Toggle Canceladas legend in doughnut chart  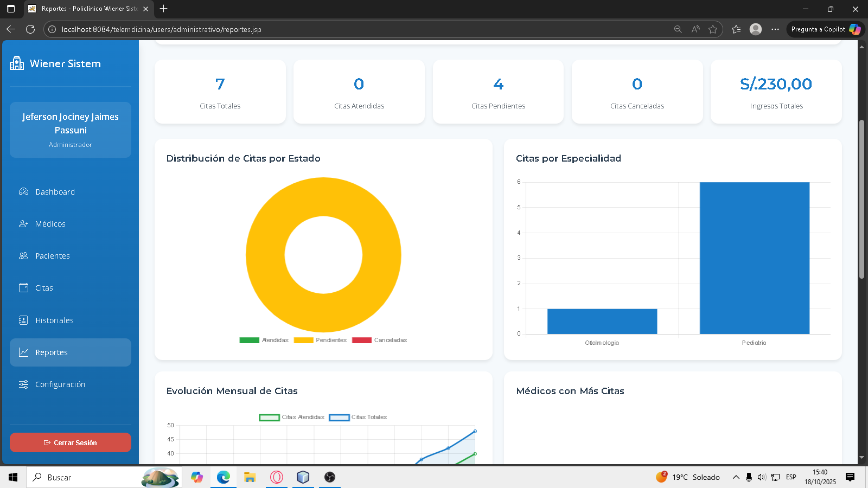pos(379,341)
